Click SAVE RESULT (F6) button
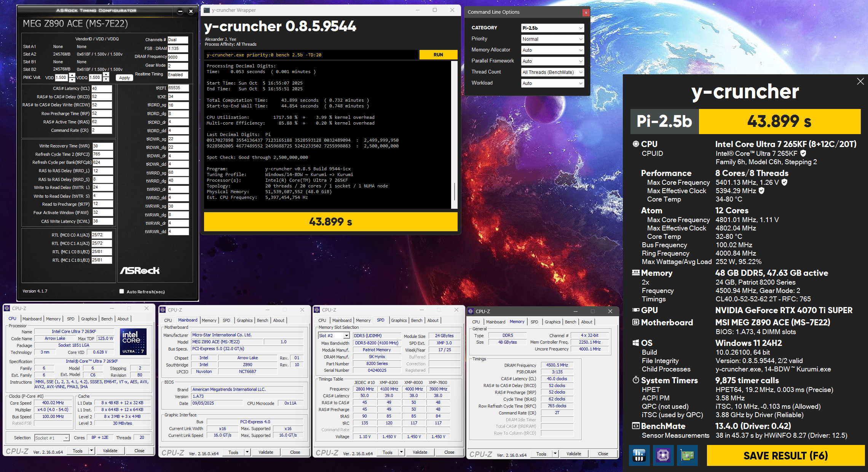Screen dimensions: 868x472 [785, 456]
